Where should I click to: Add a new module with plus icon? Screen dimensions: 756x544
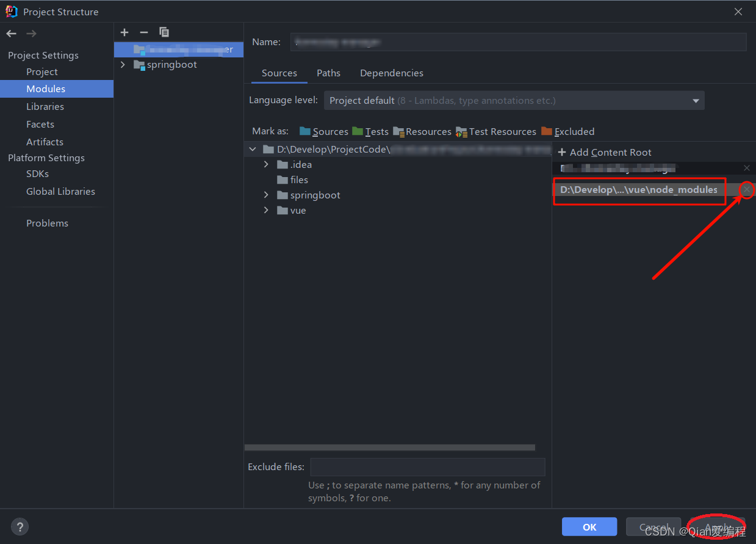124,32
